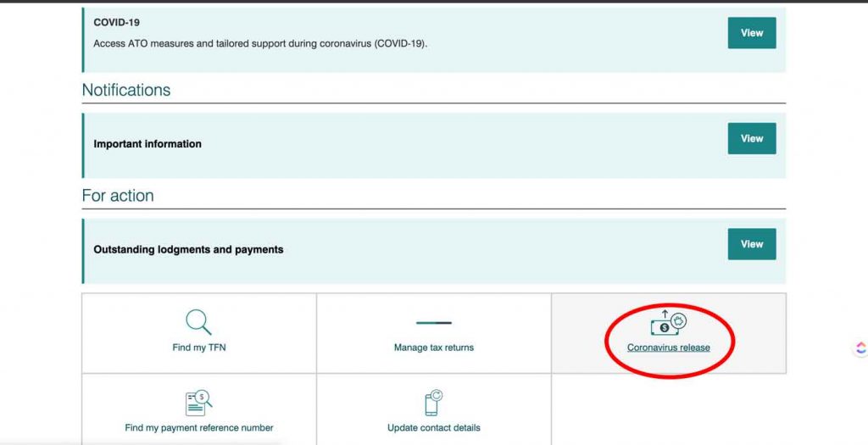Click the Manage tax returns bar icon

coord(434,323)
